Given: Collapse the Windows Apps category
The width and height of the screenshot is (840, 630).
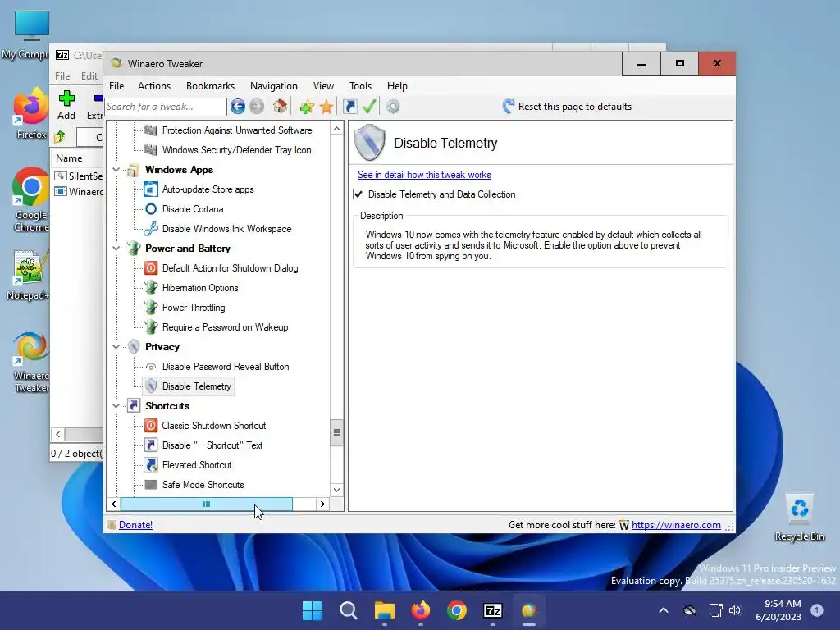Looking at the screenshot, I should [116, 170].
